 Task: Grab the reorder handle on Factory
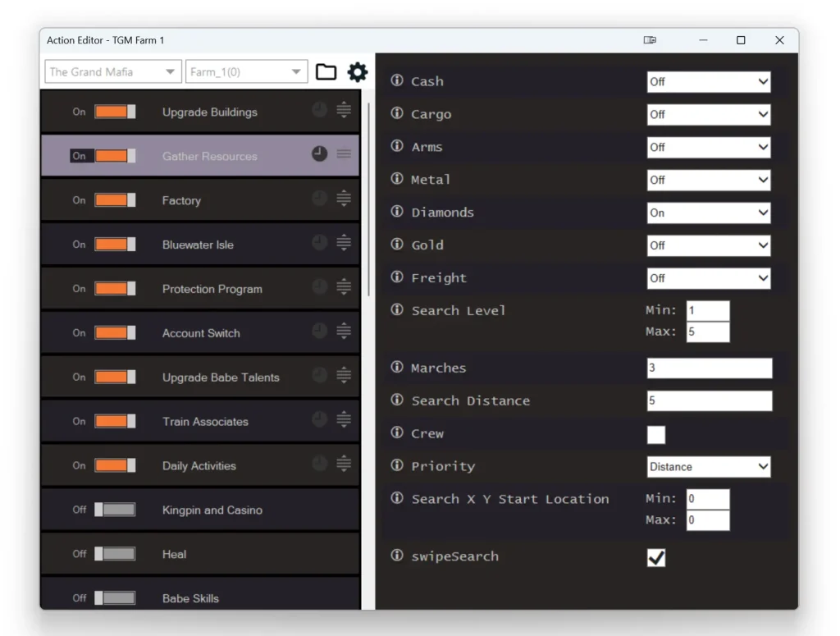pos(344,199)
